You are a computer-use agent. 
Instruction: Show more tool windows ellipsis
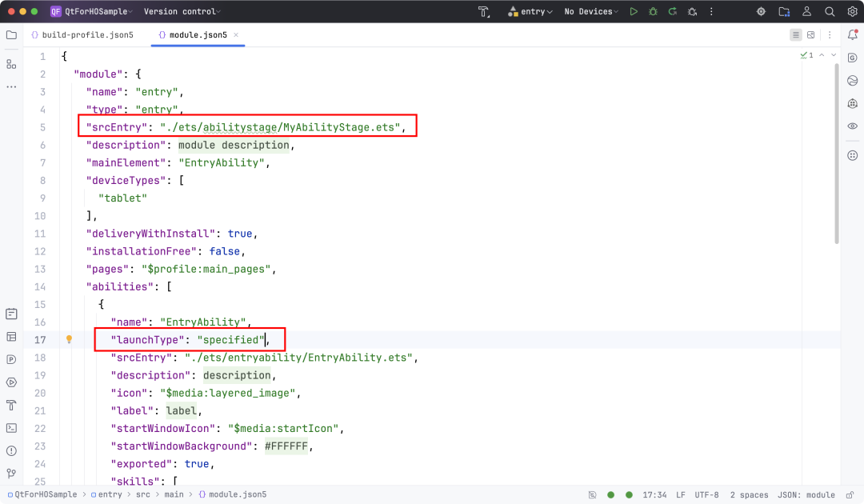[x=11, y=86]
